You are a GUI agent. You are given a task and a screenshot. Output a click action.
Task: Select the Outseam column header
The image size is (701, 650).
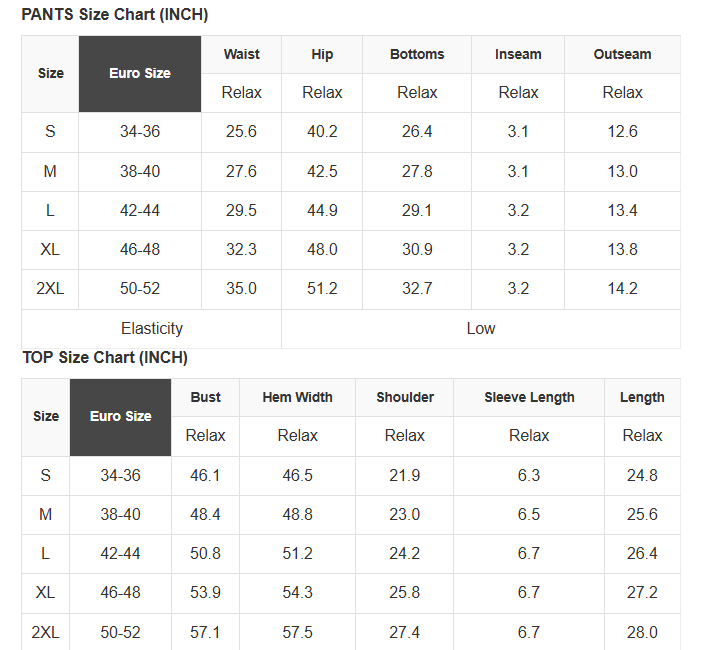coord(622,55)
